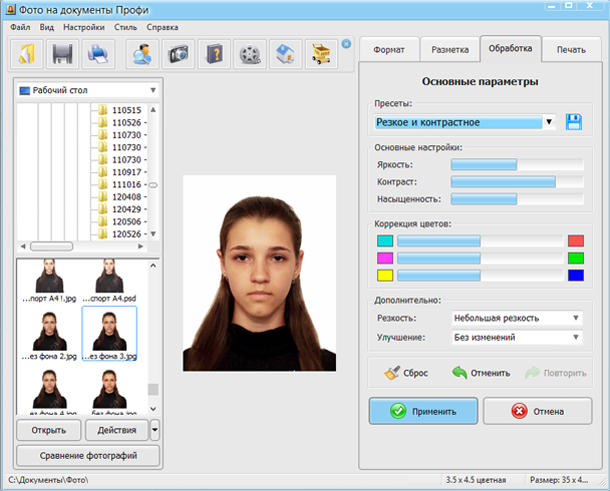Click the thumbnail list scroll up arrow
Viewport: 610px width, 491px height.
pyautogui.click(x=153, y=265)
